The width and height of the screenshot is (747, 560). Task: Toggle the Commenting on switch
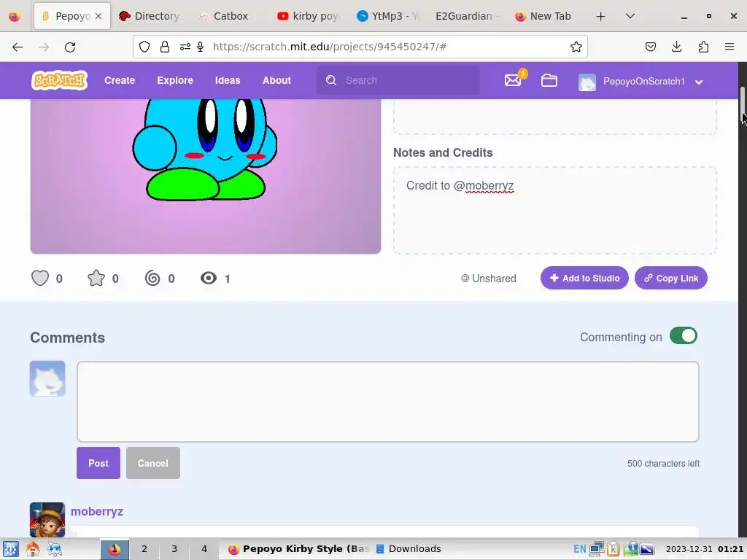click(683, 335)
